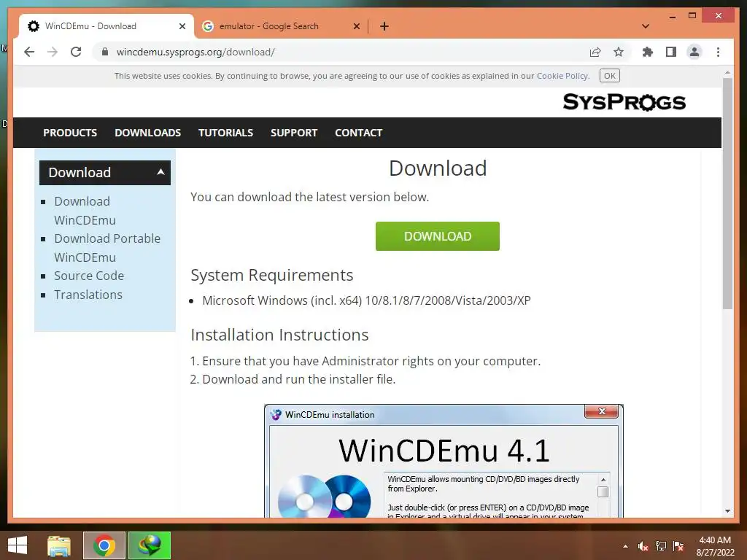Click the SysProgs logo

click(x=624, y=102)
